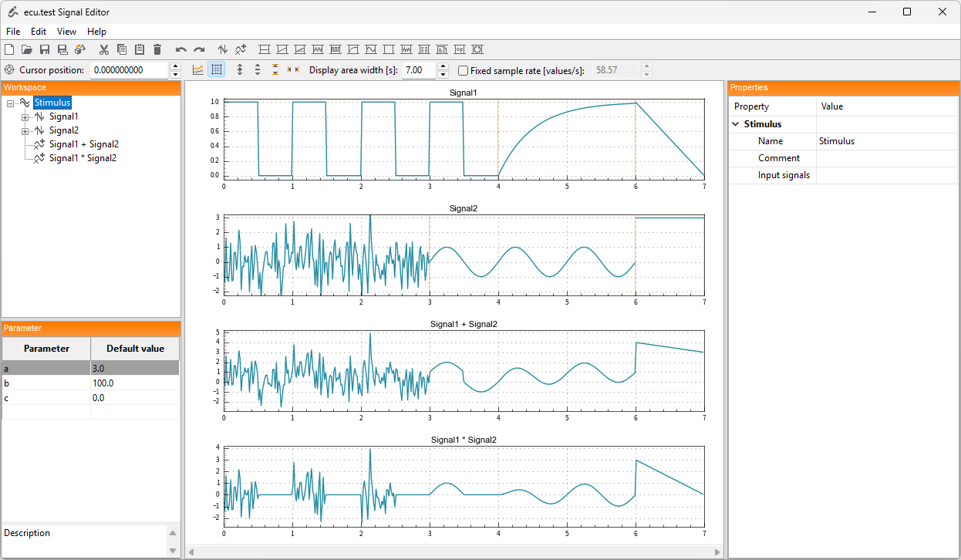Select 'Signal1 + Signal2' in the Workspace tree

click(84, 144)
